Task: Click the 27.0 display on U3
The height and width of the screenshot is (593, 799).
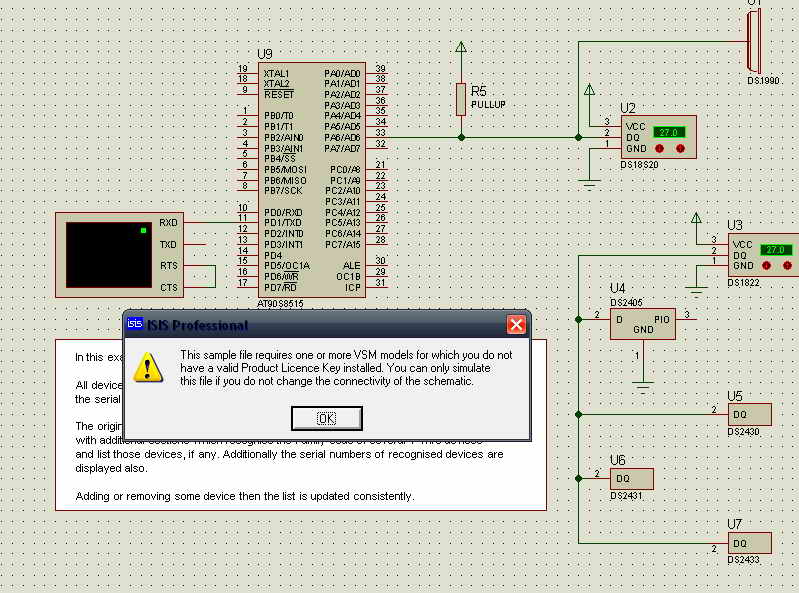Action: tap(774, 249)
